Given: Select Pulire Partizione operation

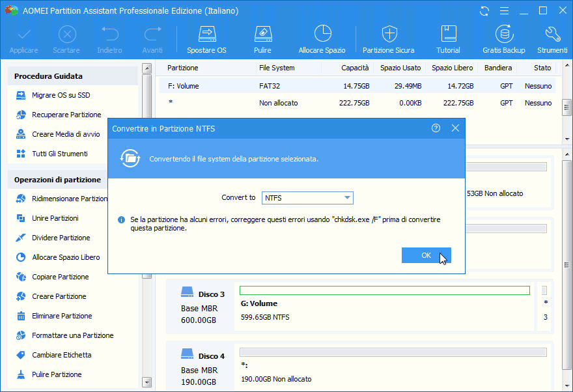Looking at the screenshot, I should (x=49, y=374).
